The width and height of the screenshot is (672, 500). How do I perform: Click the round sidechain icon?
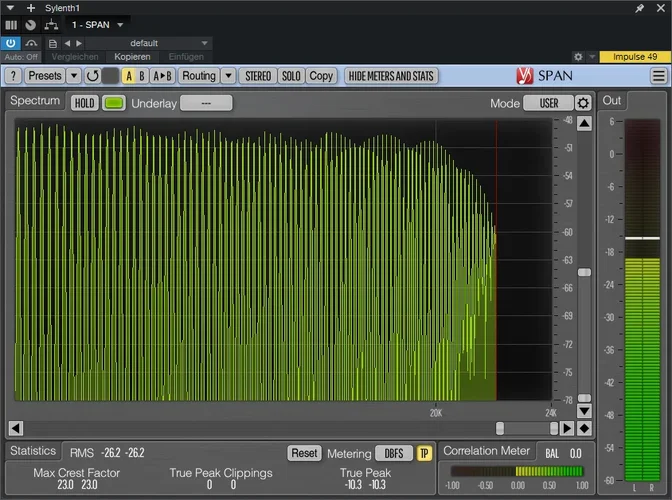point(30,25)
